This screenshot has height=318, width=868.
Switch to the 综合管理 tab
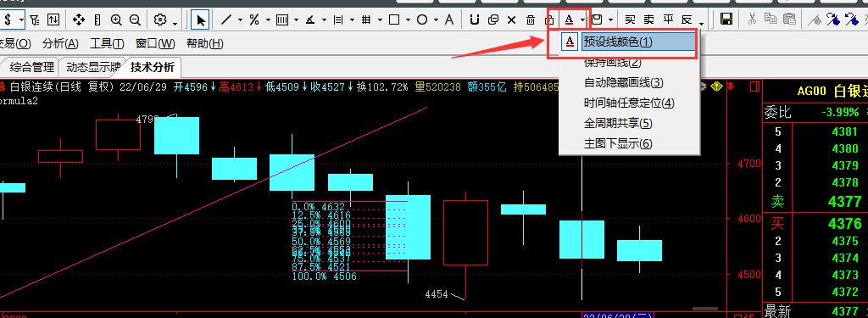32,68
